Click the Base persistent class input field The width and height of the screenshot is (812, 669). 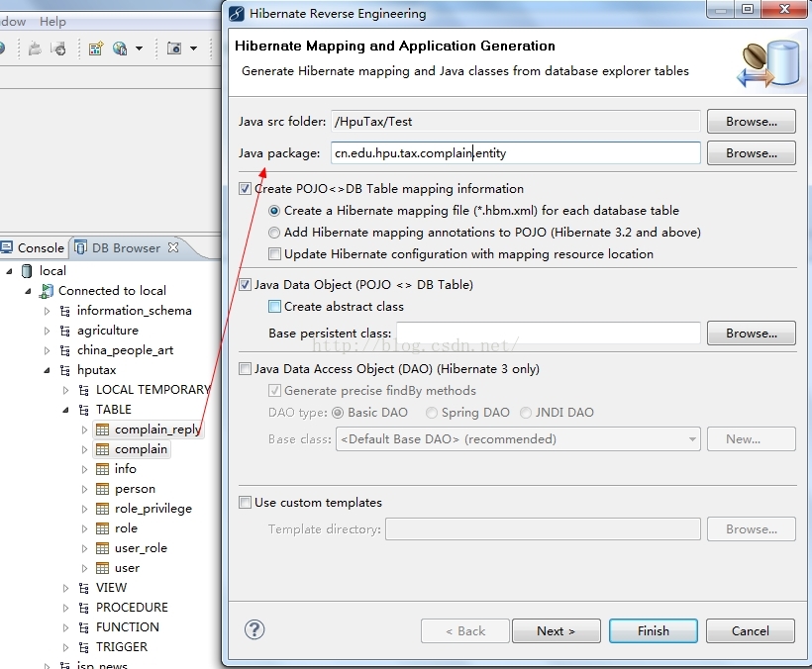pos(549,334)
